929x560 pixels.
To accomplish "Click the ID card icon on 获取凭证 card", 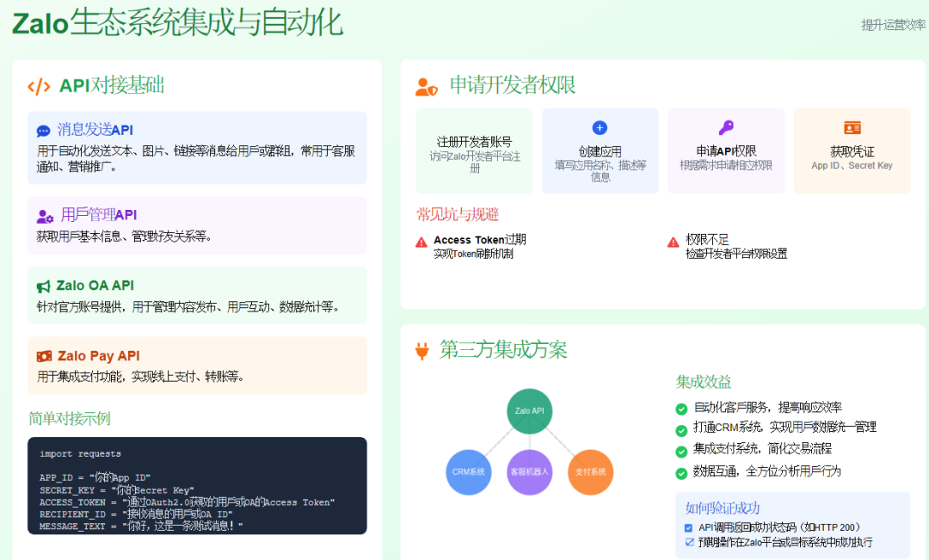I will pyautogui.click(x=852, y=129).
